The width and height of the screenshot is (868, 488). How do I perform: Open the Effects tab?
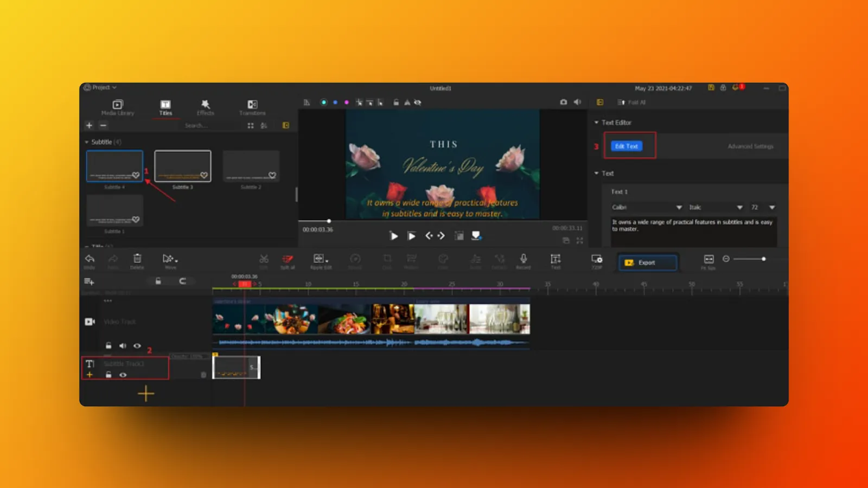coord(205,107)
